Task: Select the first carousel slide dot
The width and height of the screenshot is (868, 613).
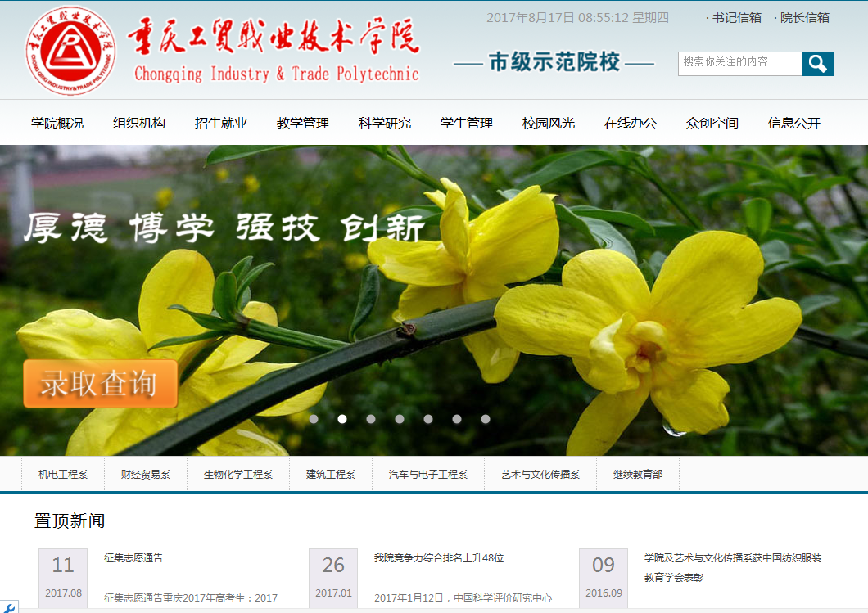Action: tap(314, 419)
